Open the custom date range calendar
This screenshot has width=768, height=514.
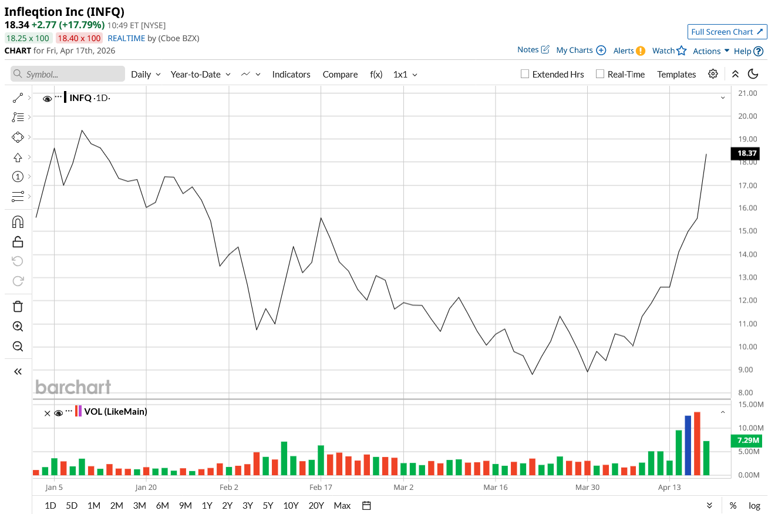(366, 505)
